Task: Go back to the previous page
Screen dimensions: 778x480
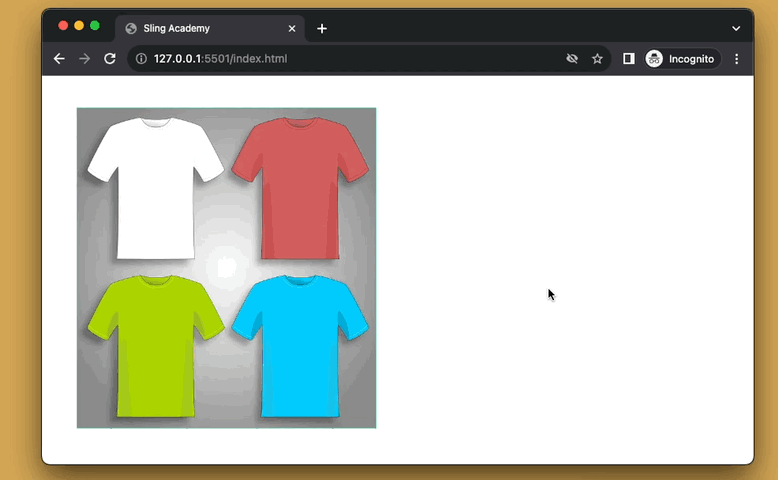Action: point(59,59)
